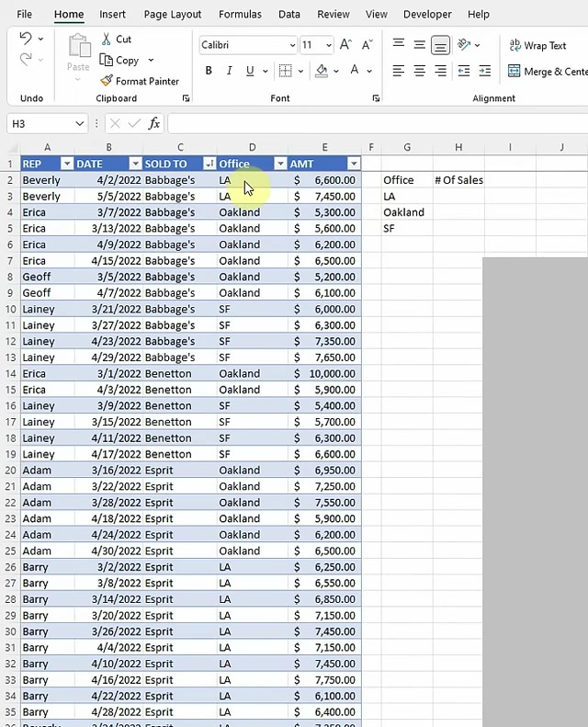Click the Insert Function fx icon
588x727 pixels.
click(x=154, y=123)
